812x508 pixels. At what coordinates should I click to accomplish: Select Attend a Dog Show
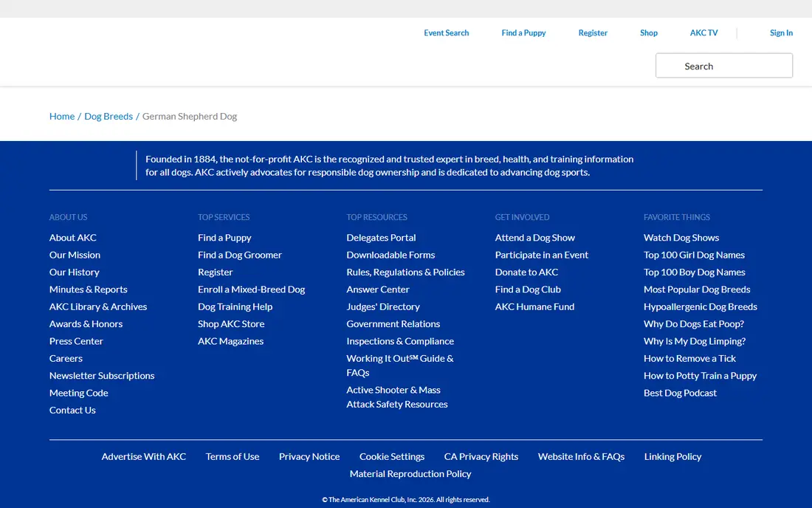pos(535,237)
